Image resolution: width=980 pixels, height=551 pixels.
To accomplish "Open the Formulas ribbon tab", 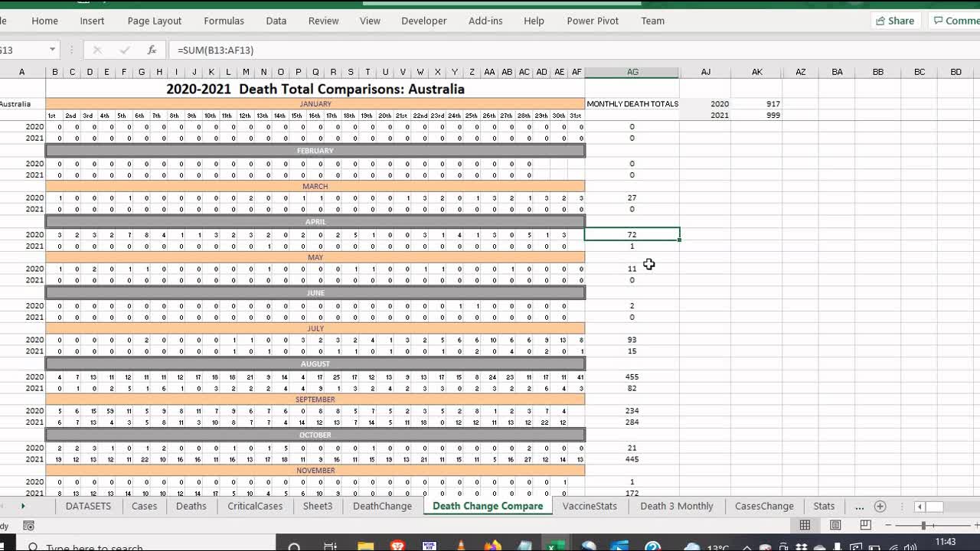I will [224, 21].
